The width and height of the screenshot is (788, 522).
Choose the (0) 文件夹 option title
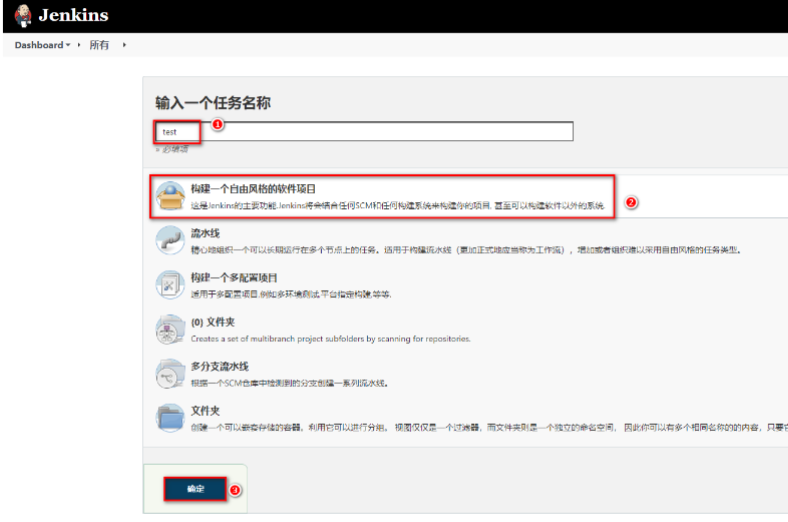[x=213, y=322]
